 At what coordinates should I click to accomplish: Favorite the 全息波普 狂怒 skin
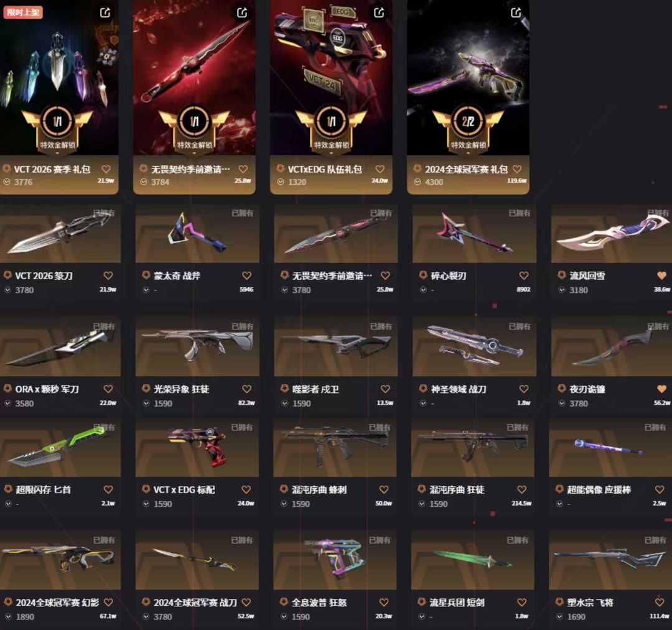tap(384, 603)
